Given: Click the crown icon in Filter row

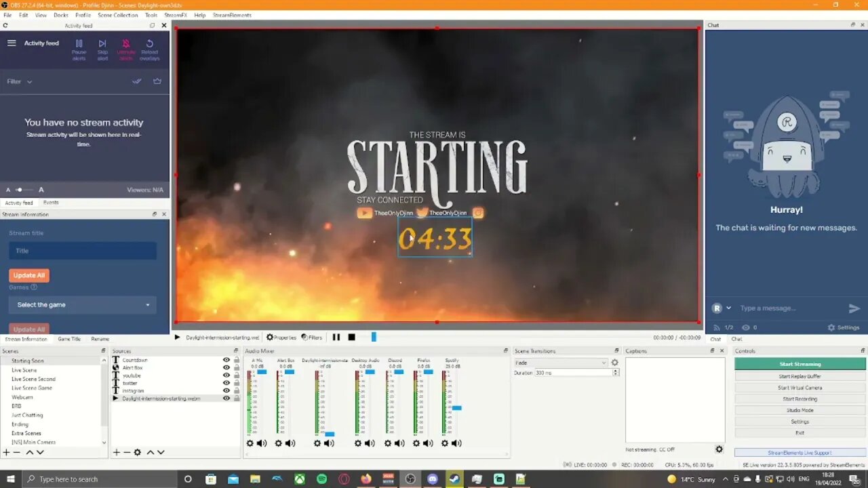Looking at the screenshot, I should pos(157,81).
